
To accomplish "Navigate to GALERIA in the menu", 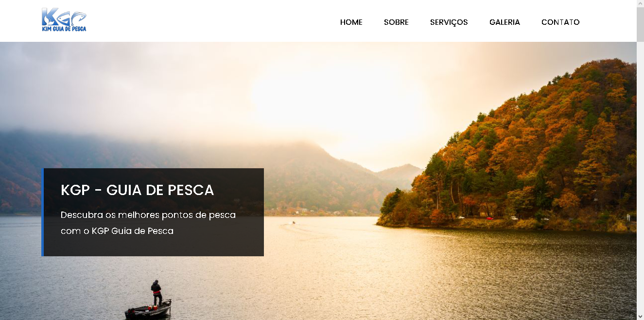I will [505, 22].
